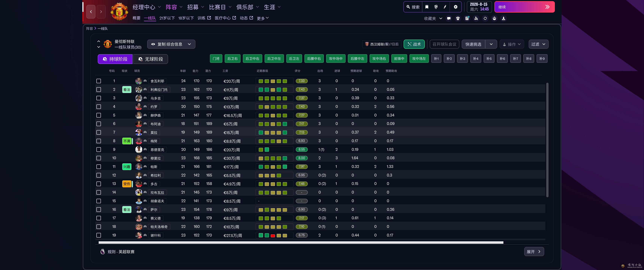Open the 快速挑选 dropdown arrow

pyautogui.click(x=491, y=44)
